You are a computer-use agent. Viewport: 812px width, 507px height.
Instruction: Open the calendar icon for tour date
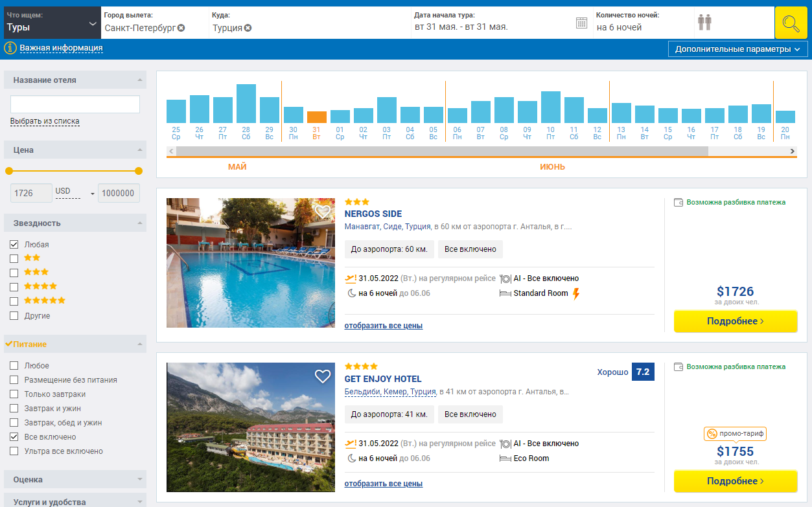[x=581, y=23]
